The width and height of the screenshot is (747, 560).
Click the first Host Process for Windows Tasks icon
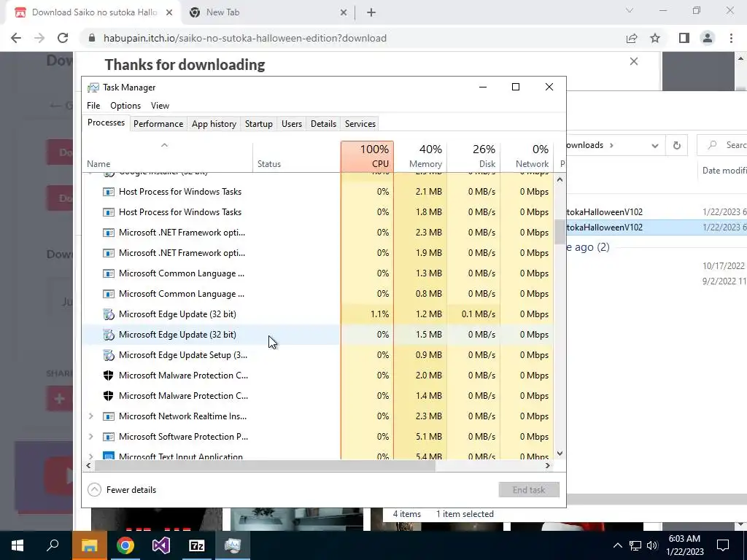pos(109,192)
